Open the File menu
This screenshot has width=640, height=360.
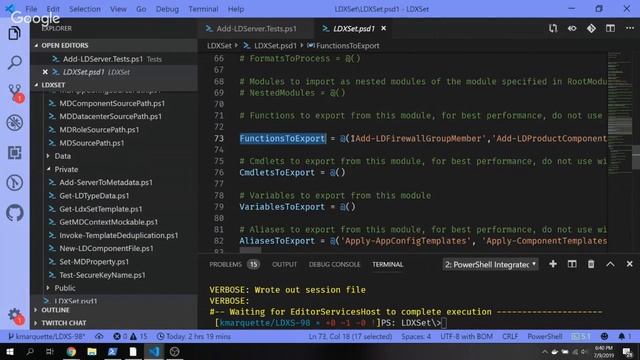[31, 9]
